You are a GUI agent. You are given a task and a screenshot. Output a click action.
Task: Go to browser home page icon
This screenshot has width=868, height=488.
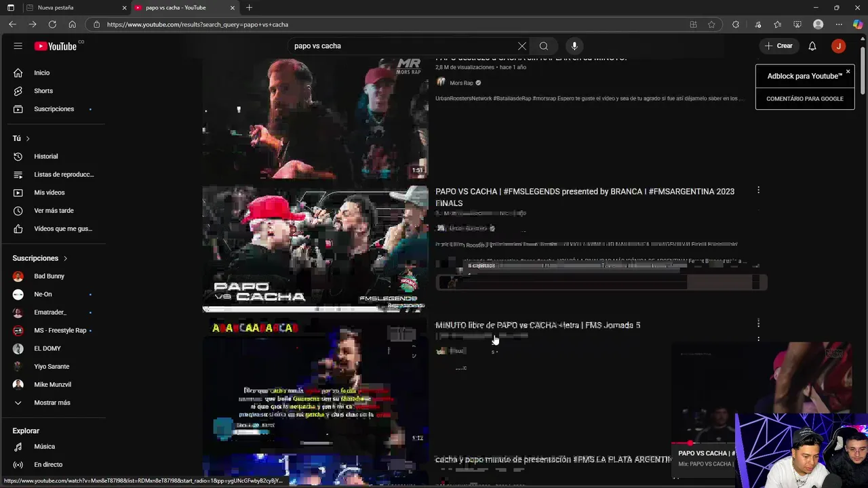pyautogui.click(x=72, y=24)
